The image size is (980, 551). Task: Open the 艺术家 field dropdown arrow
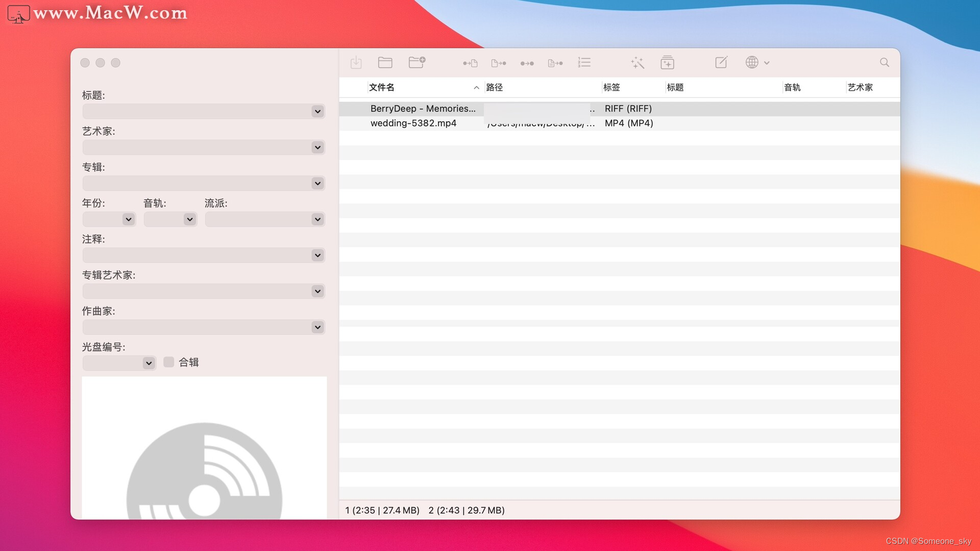point(317,147)
